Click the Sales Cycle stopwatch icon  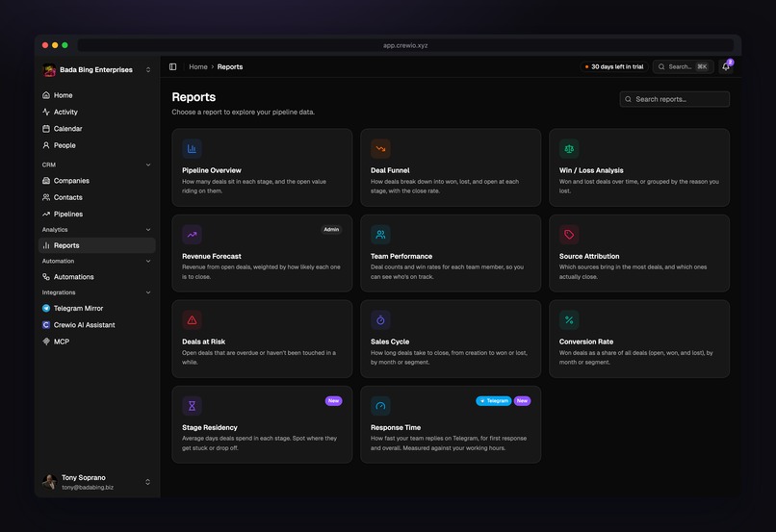click(x=380, y=320)
